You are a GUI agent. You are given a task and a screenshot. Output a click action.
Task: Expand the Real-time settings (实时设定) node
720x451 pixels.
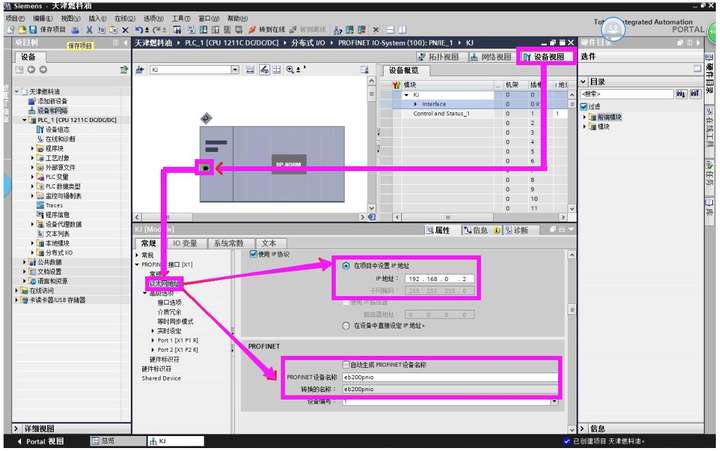153,331
